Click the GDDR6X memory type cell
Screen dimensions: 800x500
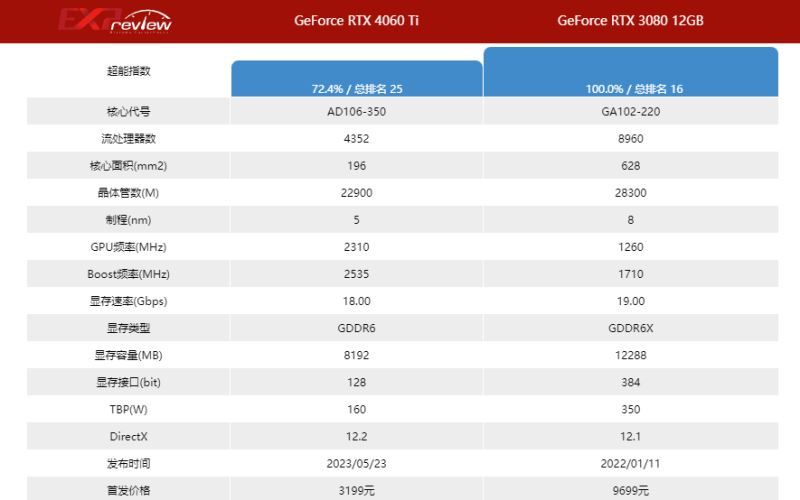click(631, 327)
